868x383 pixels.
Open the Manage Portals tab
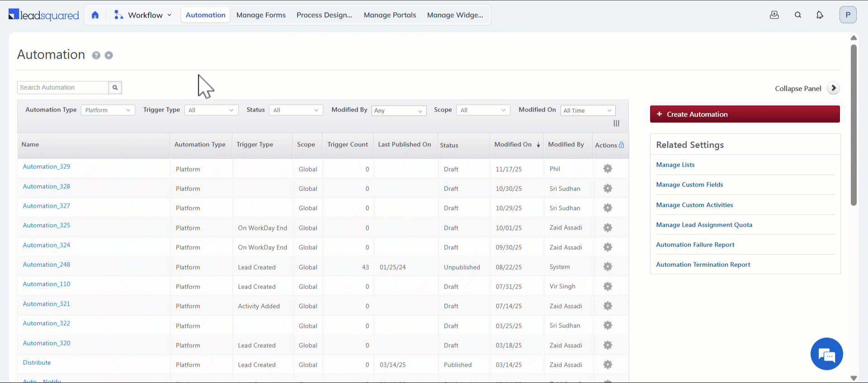(390, 15)
